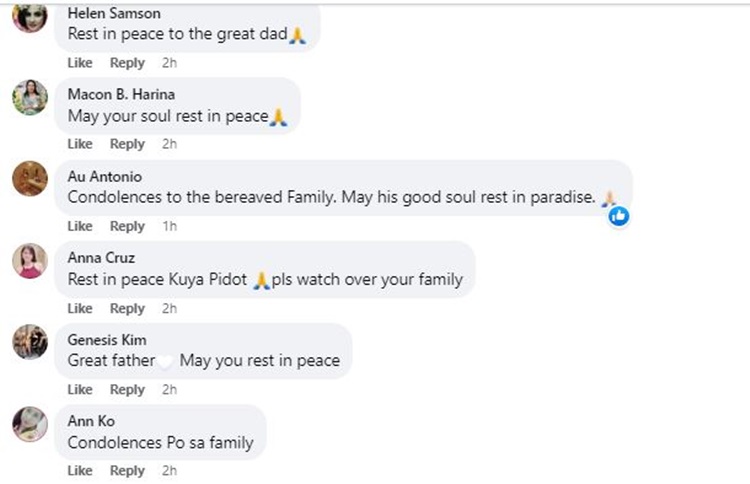
Task: Reply to Genesis Kim's comment
Action: click(127, 389)
